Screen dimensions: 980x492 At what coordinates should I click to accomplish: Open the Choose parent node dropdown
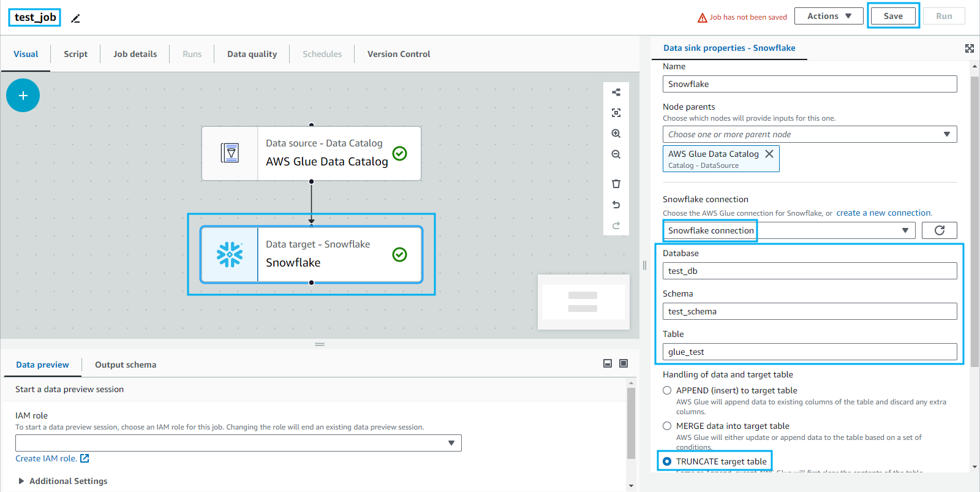click(810, 134)
